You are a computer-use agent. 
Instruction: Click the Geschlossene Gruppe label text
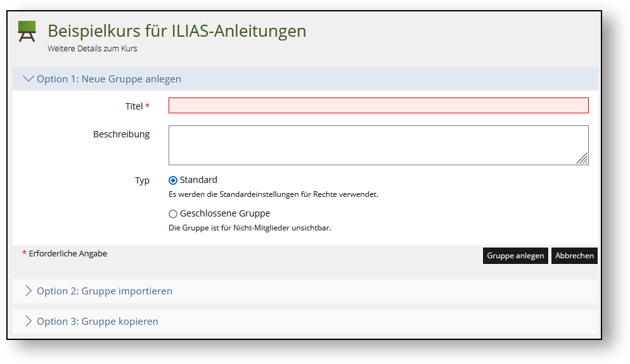click(x=225, y=213)
